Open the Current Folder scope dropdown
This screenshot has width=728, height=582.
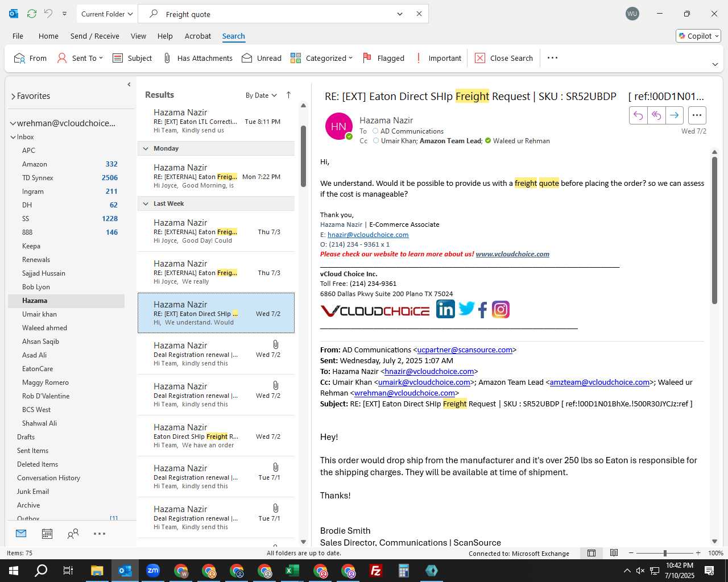click(x=107, y=14)
